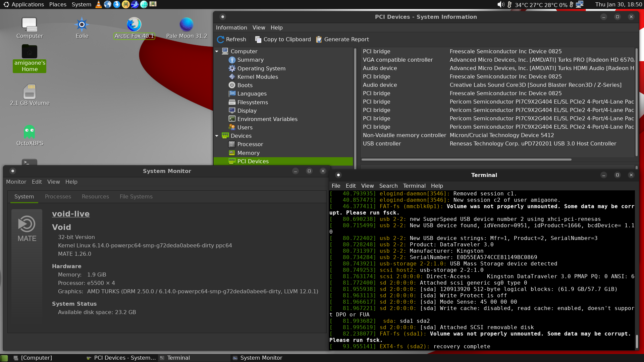Viewport: 644px width, 362px height.
Task: Open Information menu in System Information
Action: pyautogui.click(x=231, y=27)
